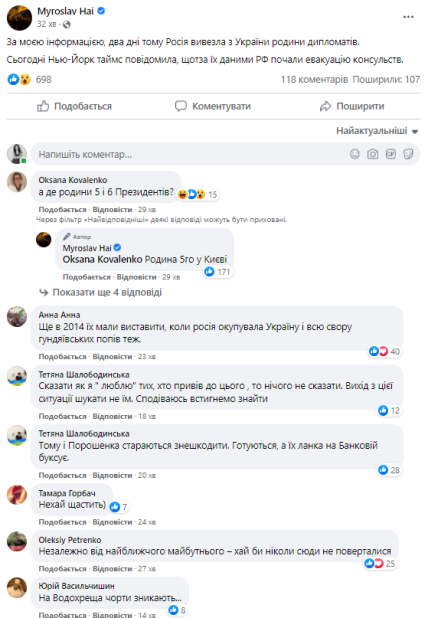This screenshot has width=428, height=618.
Task: Click the post's like reaction icons
Action: [19, 80]
